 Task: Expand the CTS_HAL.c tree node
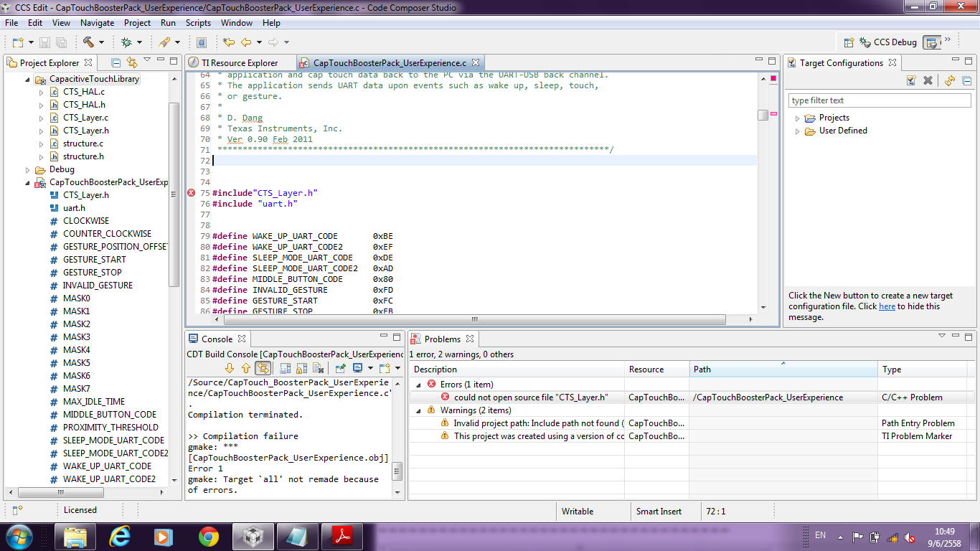tap(42, 93)
